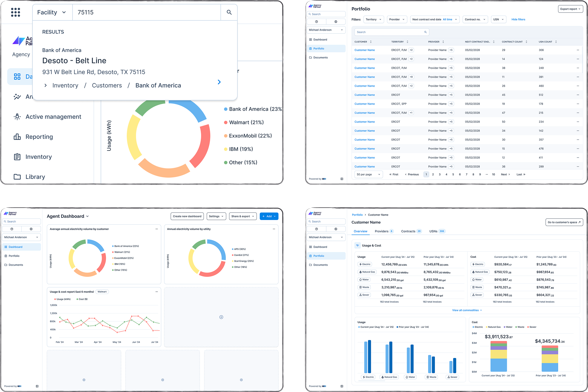Toggle the Electric chip below the Usage bar chart
The image size is (588, 392).
coord(368,377)
